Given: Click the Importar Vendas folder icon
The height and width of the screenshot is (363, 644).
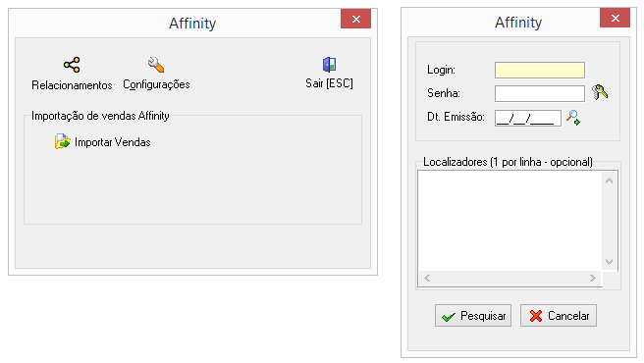Looking at the screenshot, I should click(63, 141).
